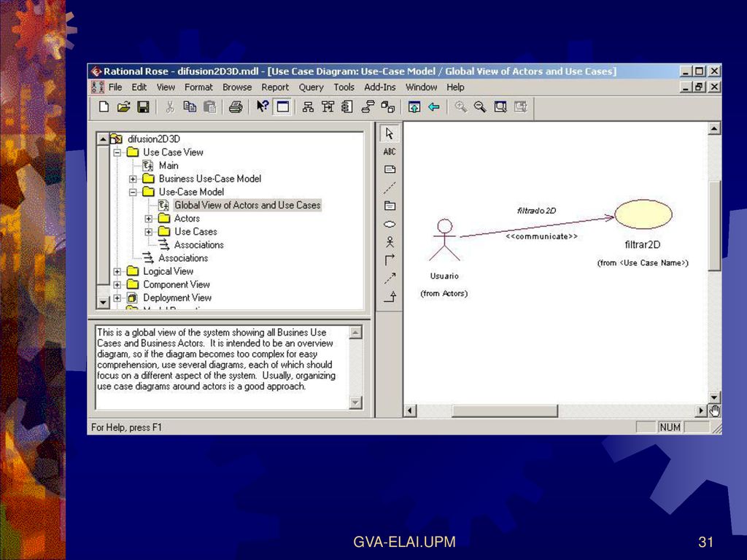This screenshot has height=560, width=747.
Task: Collapse the Use Case View node
Action: (117, 152)
